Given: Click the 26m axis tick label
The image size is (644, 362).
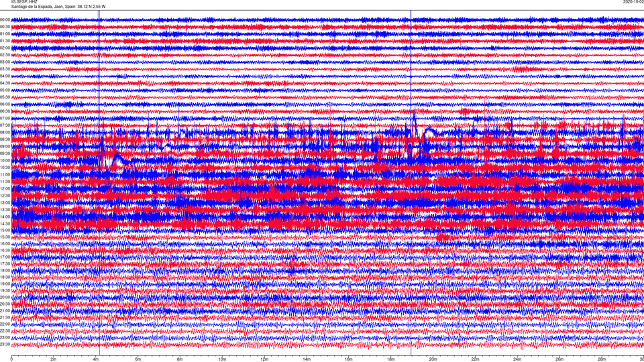Looking at the screenshot, I should coord(559,359).
